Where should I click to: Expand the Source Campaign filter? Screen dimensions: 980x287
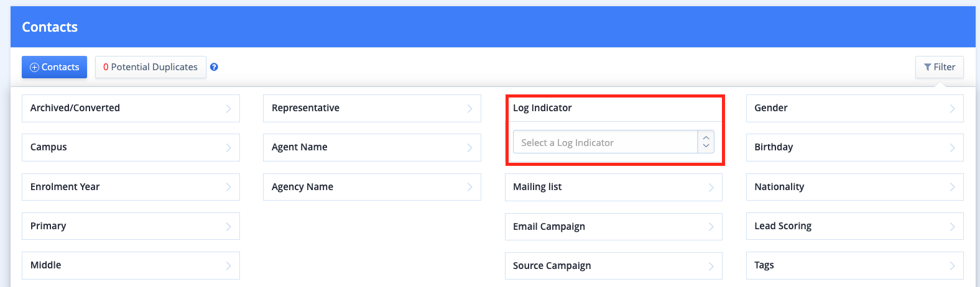tap(613, 266)
